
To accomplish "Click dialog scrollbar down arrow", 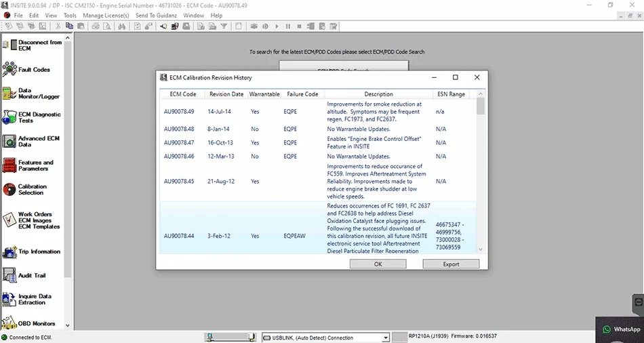I will (481, 249).
